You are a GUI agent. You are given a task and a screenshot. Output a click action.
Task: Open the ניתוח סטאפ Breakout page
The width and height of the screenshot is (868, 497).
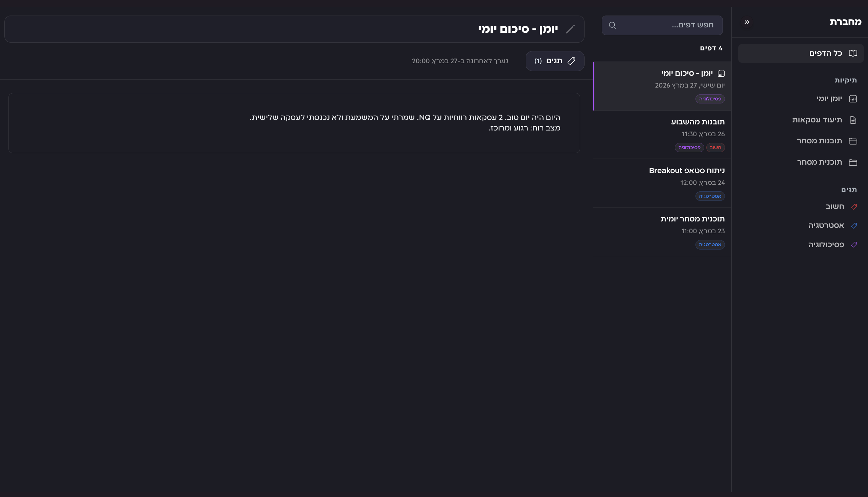click(x=687, y=170)
